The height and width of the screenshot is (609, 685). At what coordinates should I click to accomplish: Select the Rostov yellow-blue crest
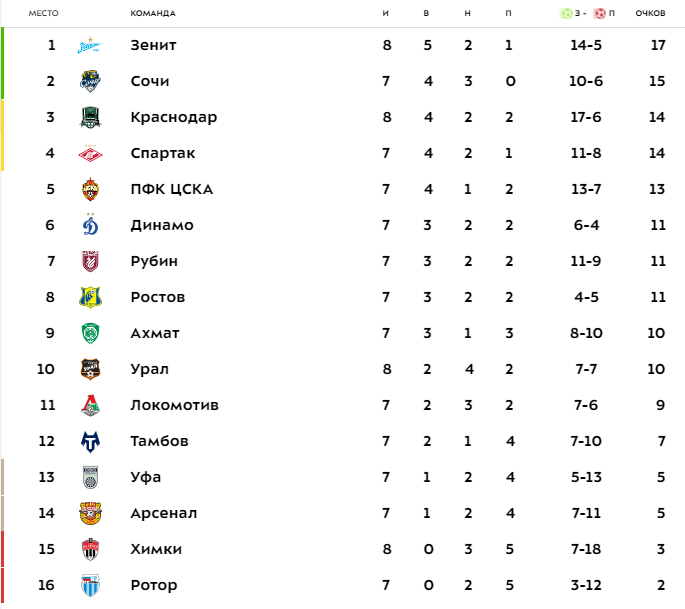pyautogui.click(x=90, y=297)
